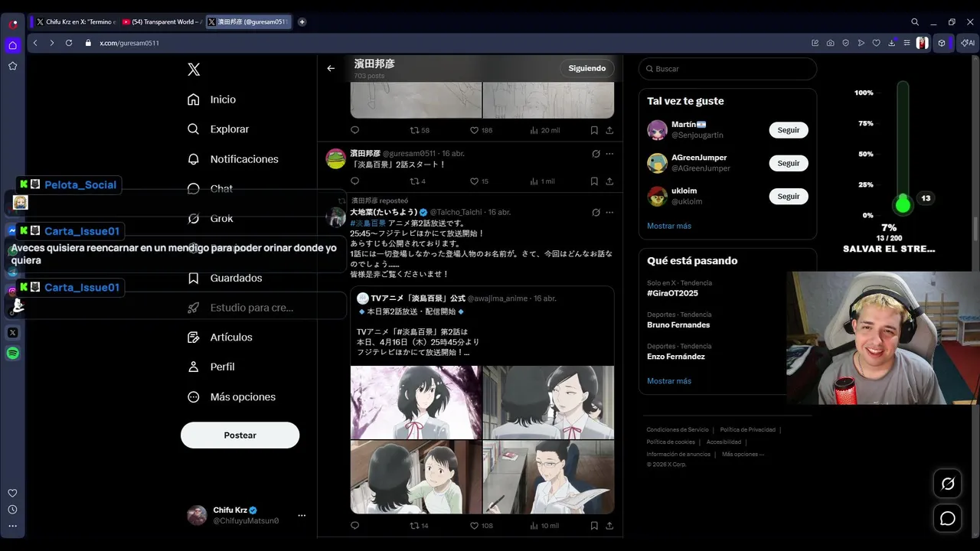The height and width of the screenshot is (551, 980).
Task: Open Grok icon on 2話スタート post
Action: (596, 154)
